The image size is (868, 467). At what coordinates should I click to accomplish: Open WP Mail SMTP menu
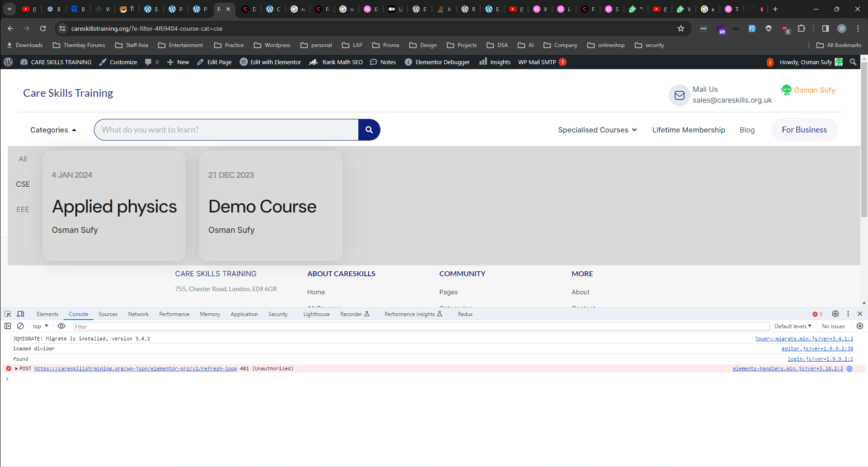coord(542,62)
